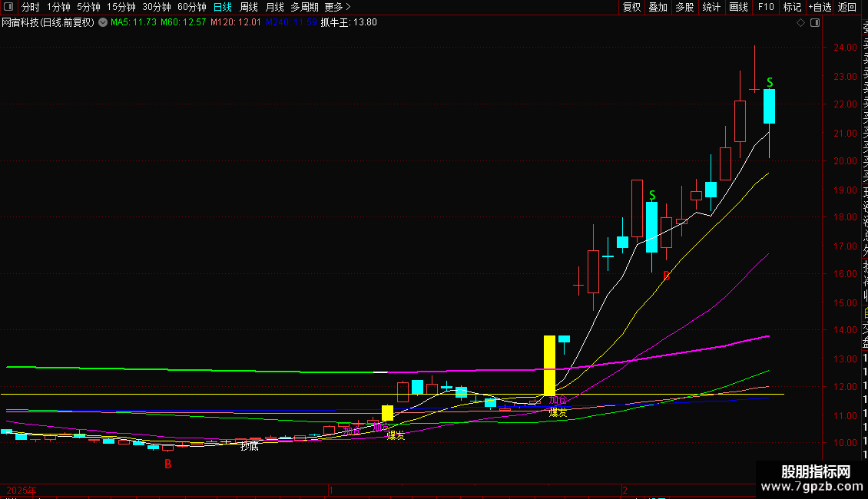Click the chart title 网宿科技(日线.前复权)
Viewport: 868px width, 499px height.
point(48,23)
